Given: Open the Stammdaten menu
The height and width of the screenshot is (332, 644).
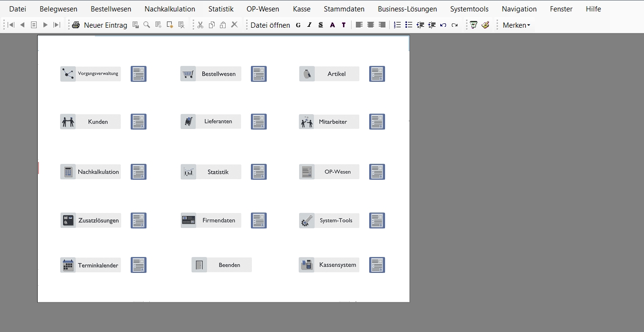Looking at the screenshot, I should (x=344, y=9).
